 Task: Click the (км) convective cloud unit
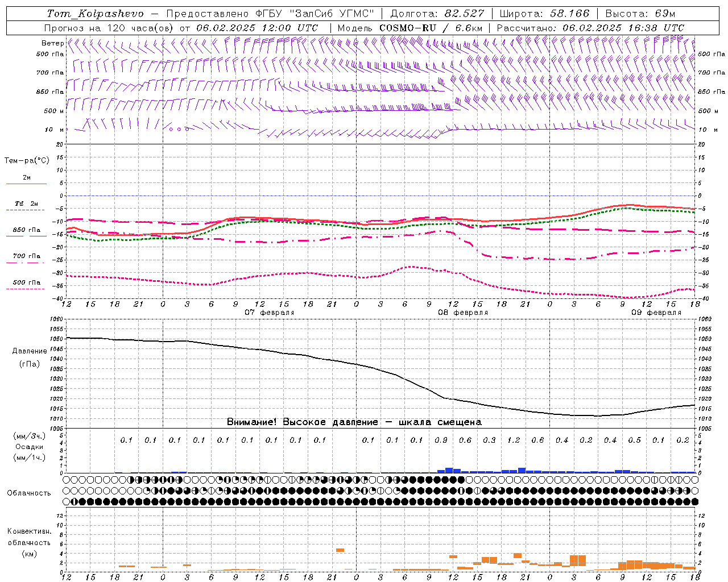[x=29, y=554]
